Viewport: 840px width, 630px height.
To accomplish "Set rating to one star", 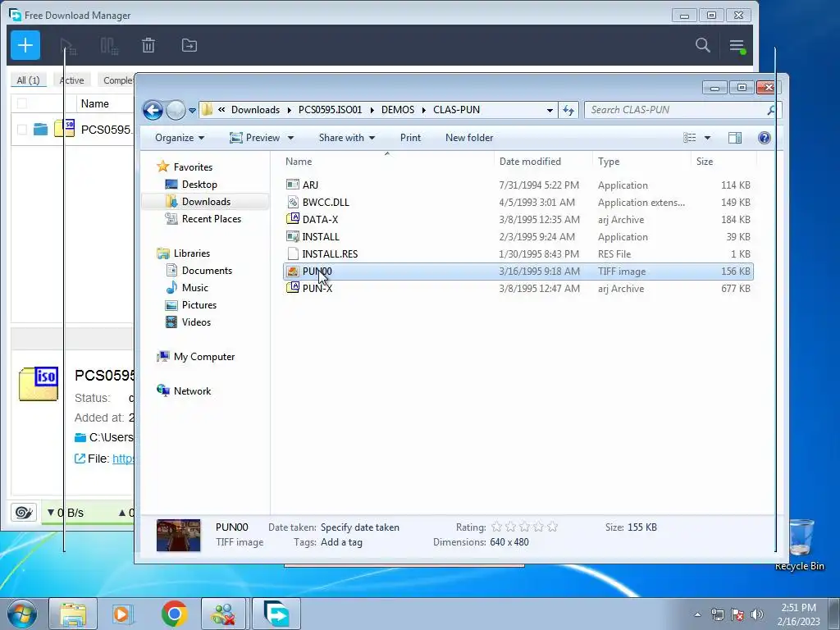I will click(x=496, y=527).
